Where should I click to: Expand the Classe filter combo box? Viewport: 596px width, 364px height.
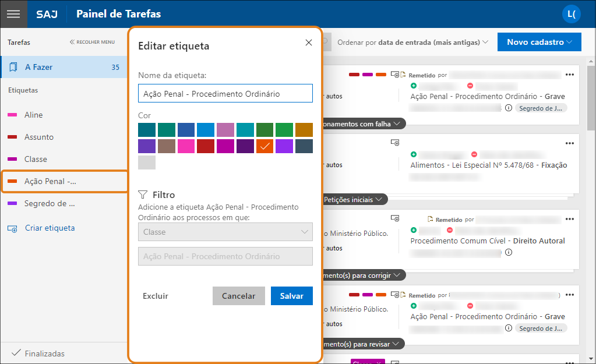225,232
